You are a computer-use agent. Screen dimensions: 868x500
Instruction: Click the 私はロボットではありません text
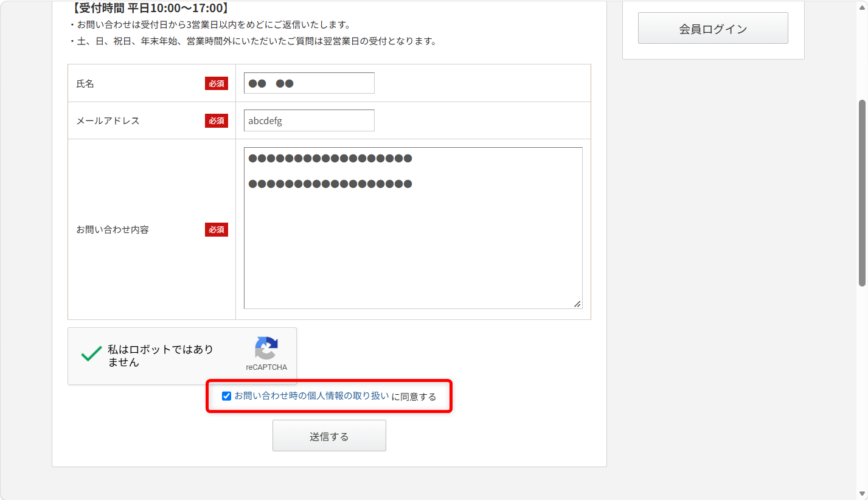tap(161, 356)
